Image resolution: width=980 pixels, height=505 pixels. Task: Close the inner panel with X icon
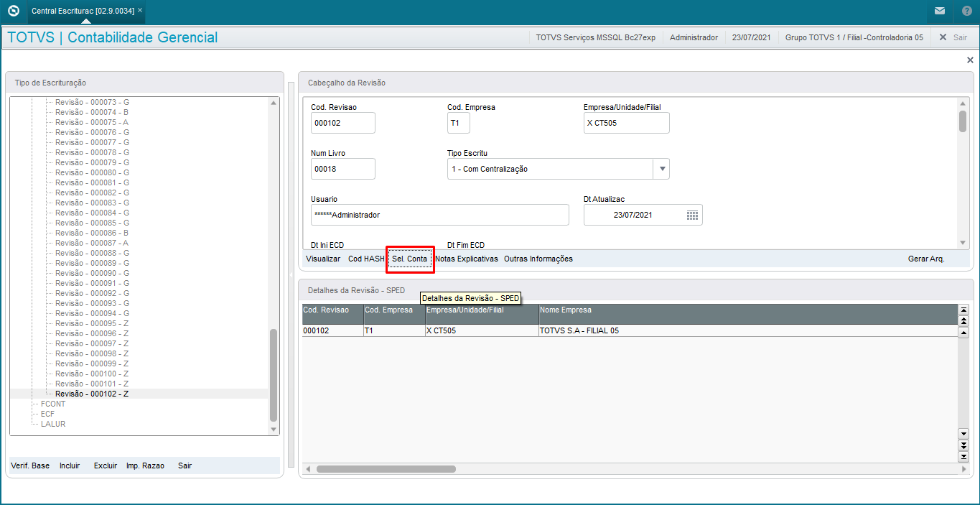(x=970, y=60)
